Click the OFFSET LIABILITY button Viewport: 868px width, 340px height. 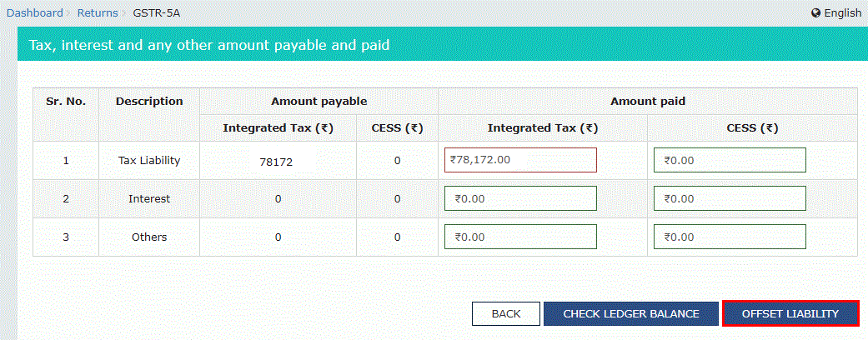790,313
